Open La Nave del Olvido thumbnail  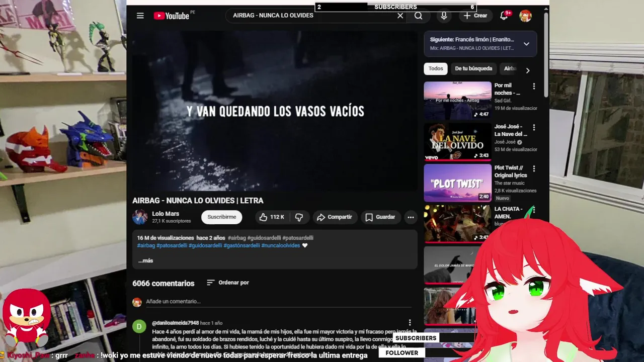[457, 142]
